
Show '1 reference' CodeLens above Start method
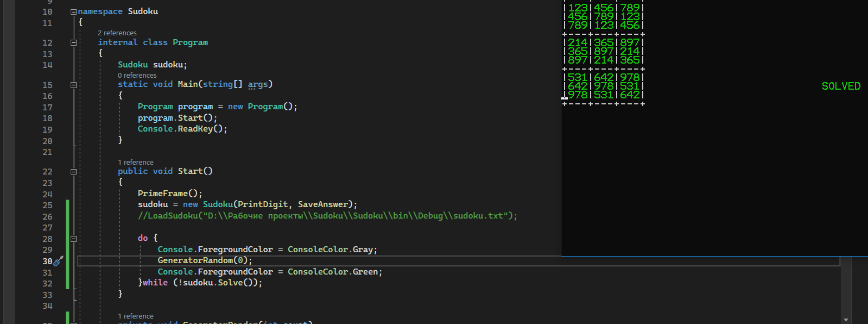point(136,163)
